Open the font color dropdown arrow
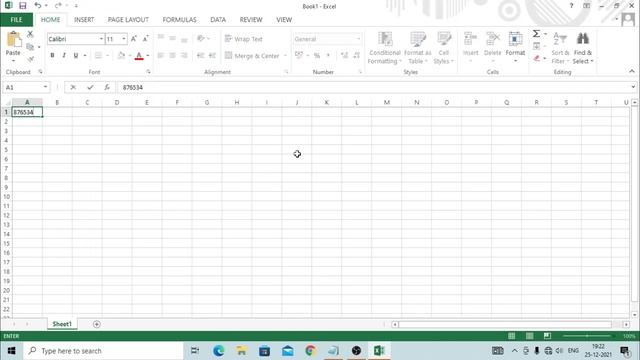Image resolution: width=640 pixels, height=360 pixels. point(148,56)
